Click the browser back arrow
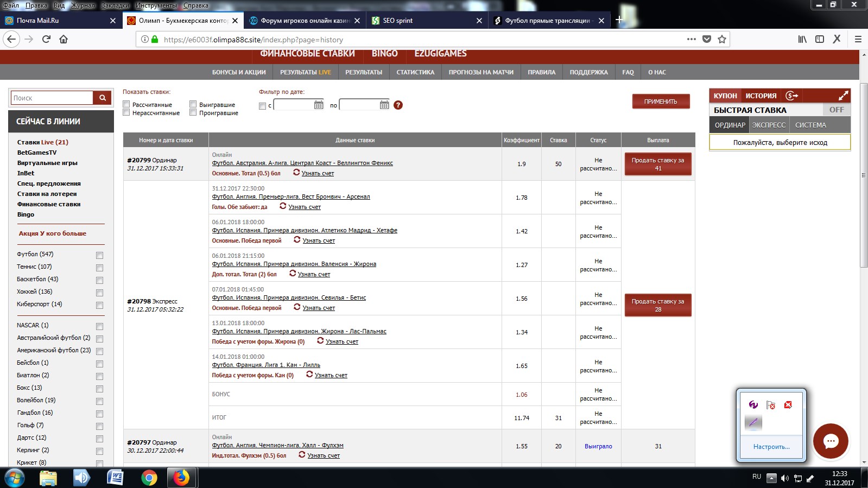Screen dimensions: 868x488 pos(11,39)
